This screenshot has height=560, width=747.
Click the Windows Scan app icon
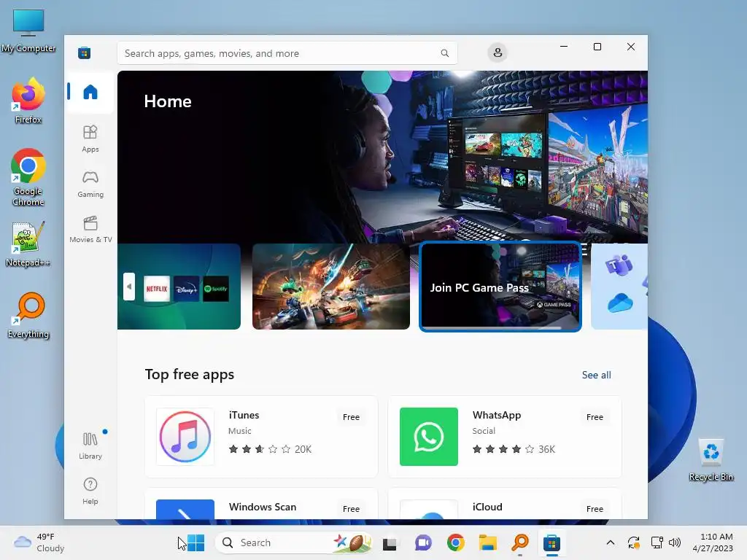click(185, 509)
